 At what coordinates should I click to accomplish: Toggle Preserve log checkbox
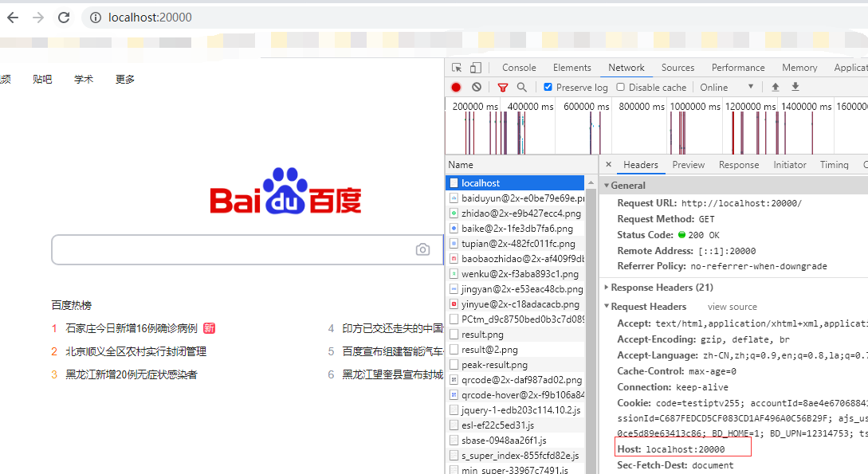[x=548, y=87]
